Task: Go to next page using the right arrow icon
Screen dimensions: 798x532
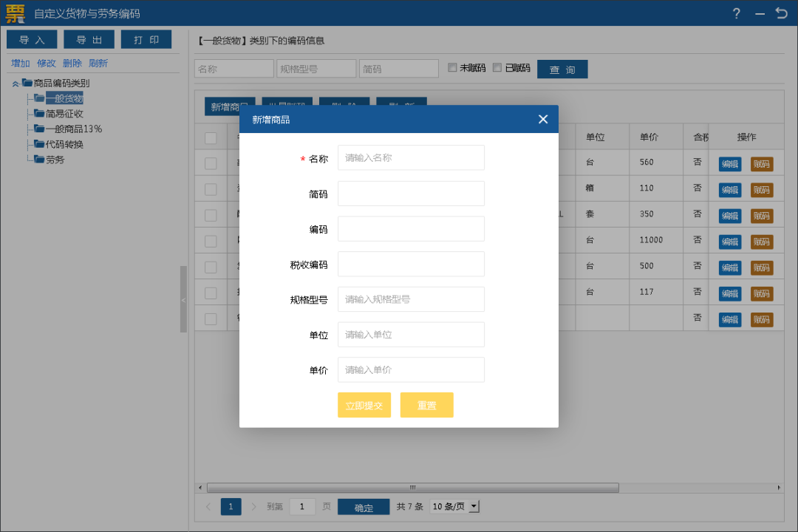Action: coord(253,507)
